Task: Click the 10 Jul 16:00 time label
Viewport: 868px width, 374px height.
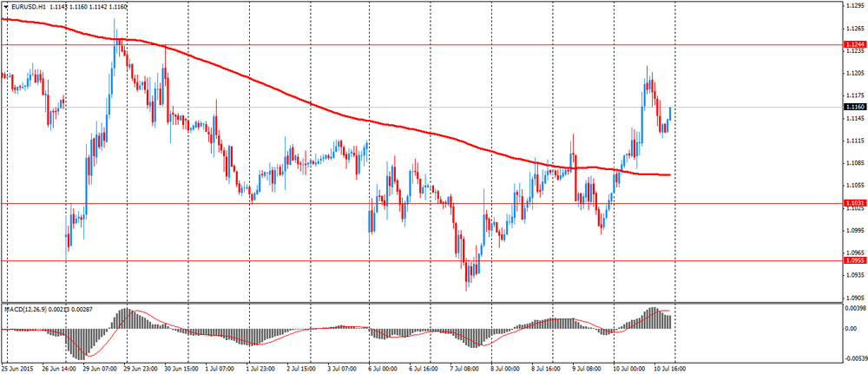Action: [668, 368]
